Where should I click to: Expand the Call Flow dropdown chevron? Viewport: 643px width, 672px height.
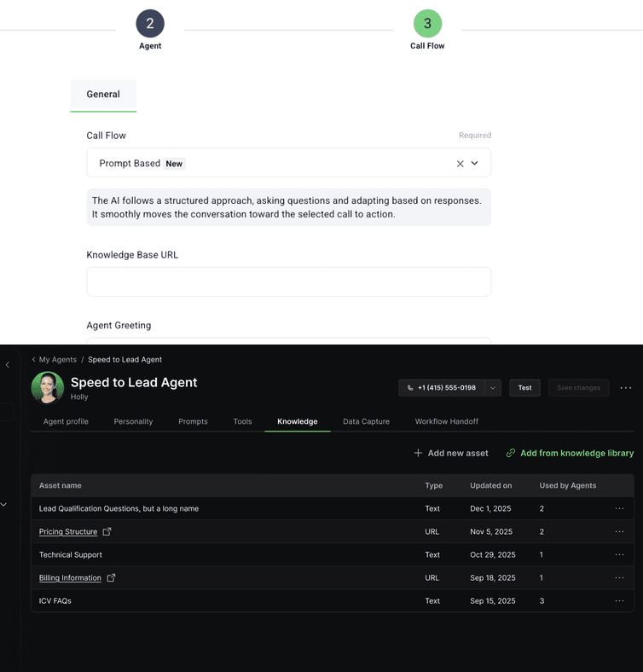[474, 163]
